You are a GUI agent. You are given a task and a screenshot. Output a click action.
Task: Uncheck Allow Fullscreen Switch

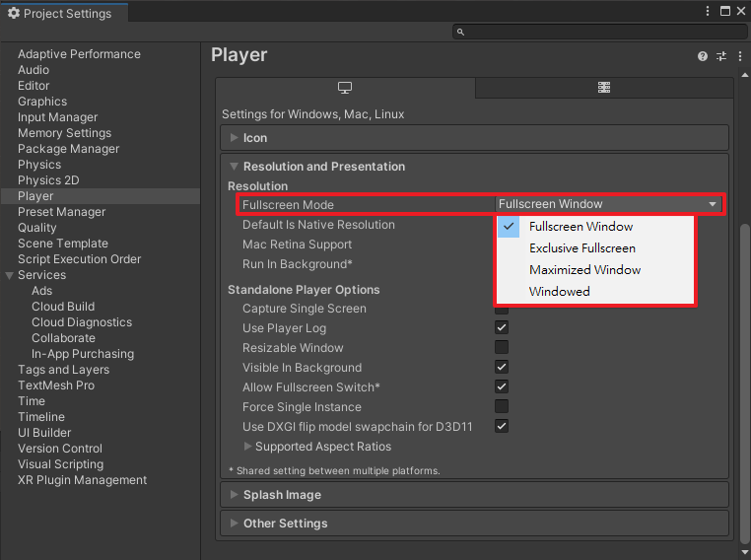tap(502, 386)
